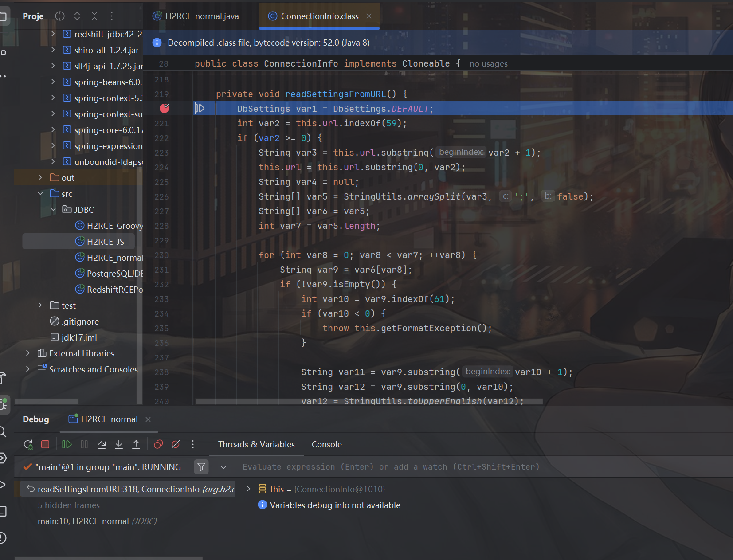Click the Step Over icon
The height and width of the screenshot is (560, 733).
pos(102,444)
